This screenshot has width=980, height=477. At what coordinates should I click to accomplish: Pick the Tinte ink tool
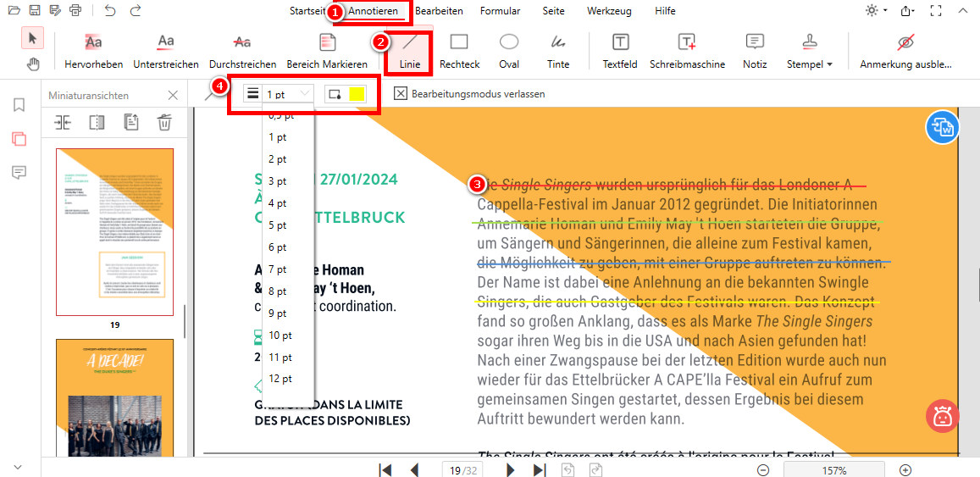[x=558, y=52]
